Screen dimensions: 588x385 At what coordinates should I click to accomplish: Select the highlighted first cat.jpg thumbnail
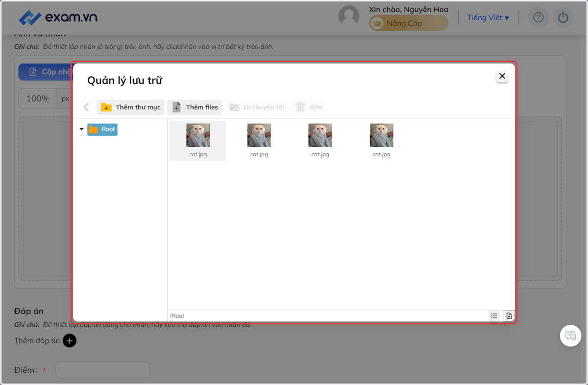(x=198, y=141)
